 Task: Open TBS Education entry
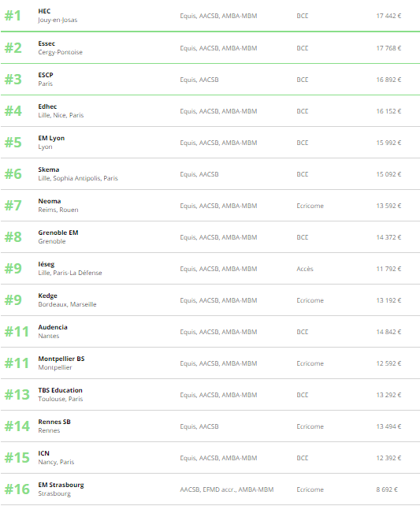[x=60, y=390]
